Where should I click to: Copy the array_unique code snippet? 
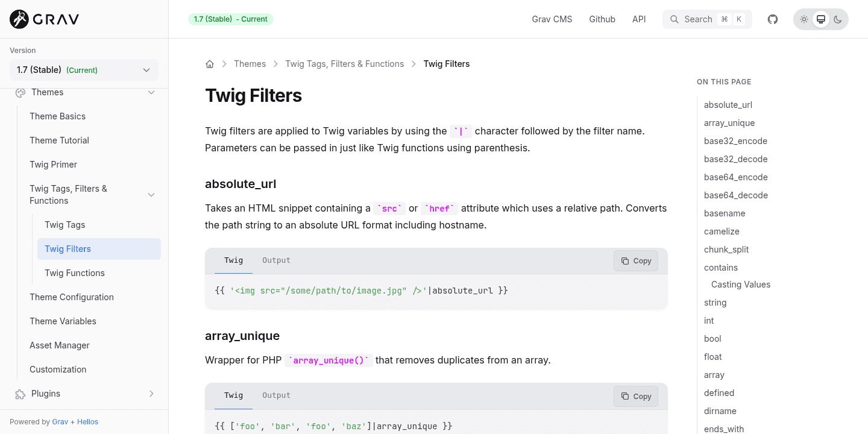coord(636,396)
